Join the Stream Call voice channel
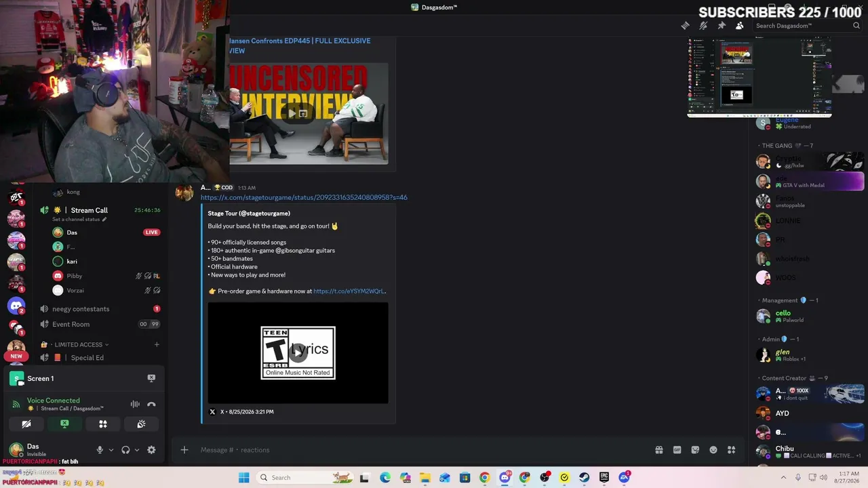Screen dimensions: 868x488 (x=89, y=210)
